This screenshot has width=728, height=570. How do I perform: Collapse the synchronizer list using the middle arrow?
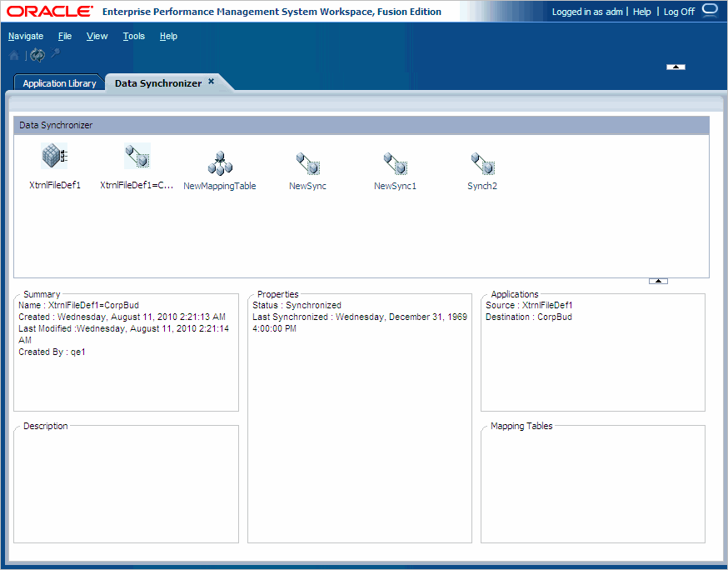tap(657, 281)
